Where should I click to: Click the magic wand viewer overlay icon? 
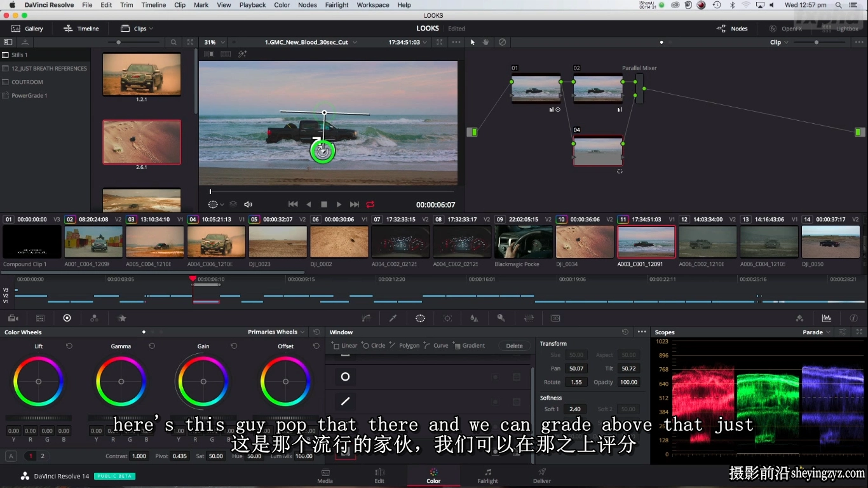[x=242, y=54]
